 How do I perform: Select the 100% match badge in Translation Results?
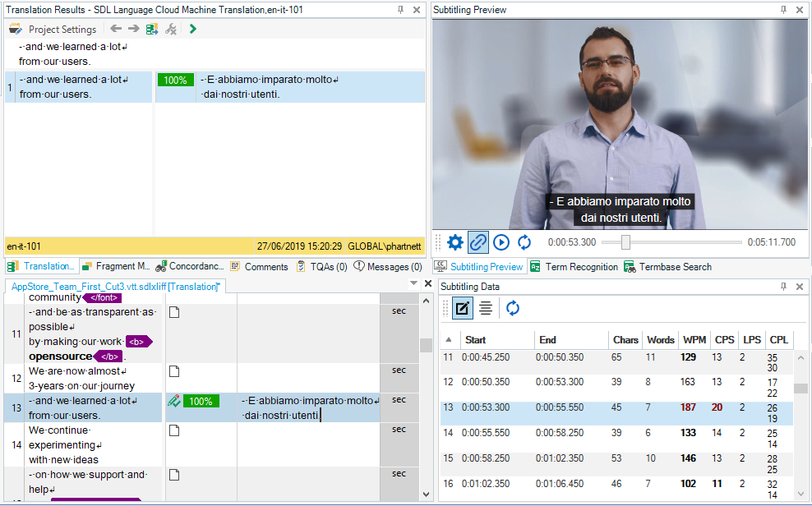tap(176, 80)
